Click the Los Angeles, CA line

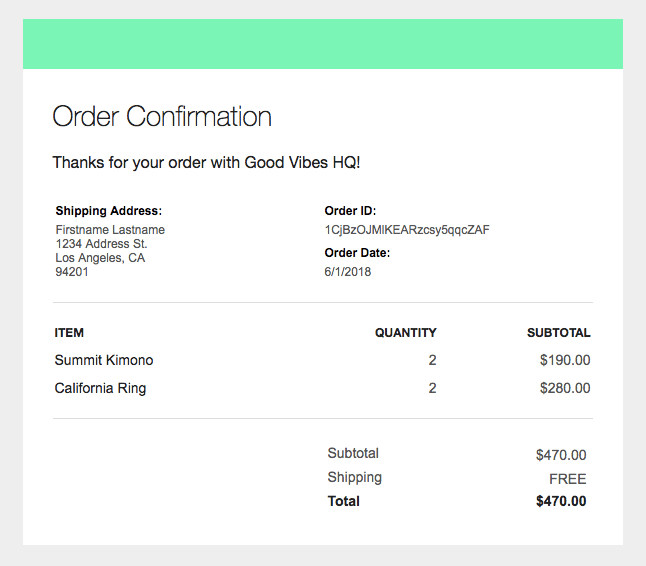tap(100, 258)
